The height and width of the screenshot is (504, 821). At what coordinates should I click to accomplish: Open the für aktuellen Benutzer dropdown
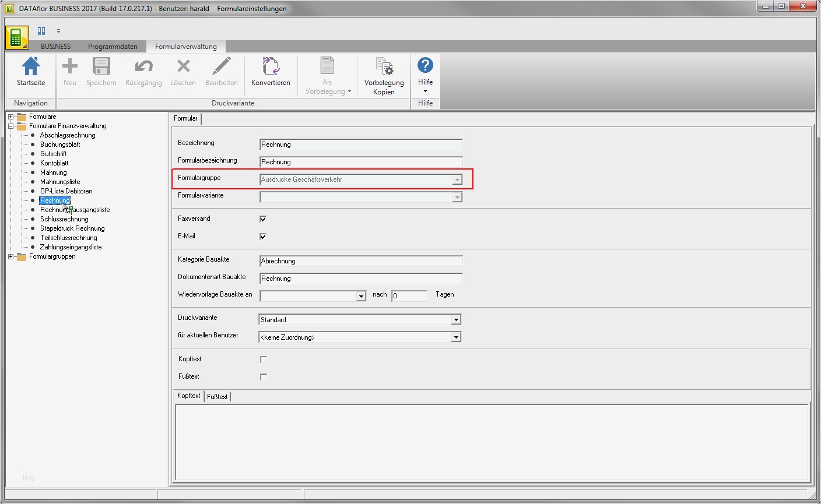point(456,337)
